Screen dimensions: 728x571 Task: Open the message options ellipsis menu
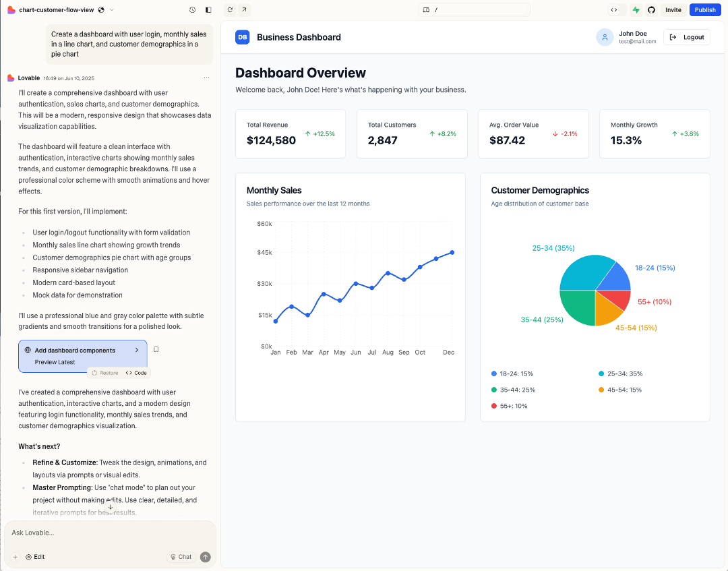(x=206, y=78)
